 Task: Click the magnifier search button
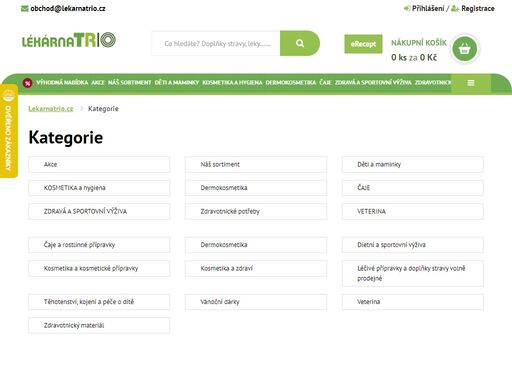300,43
